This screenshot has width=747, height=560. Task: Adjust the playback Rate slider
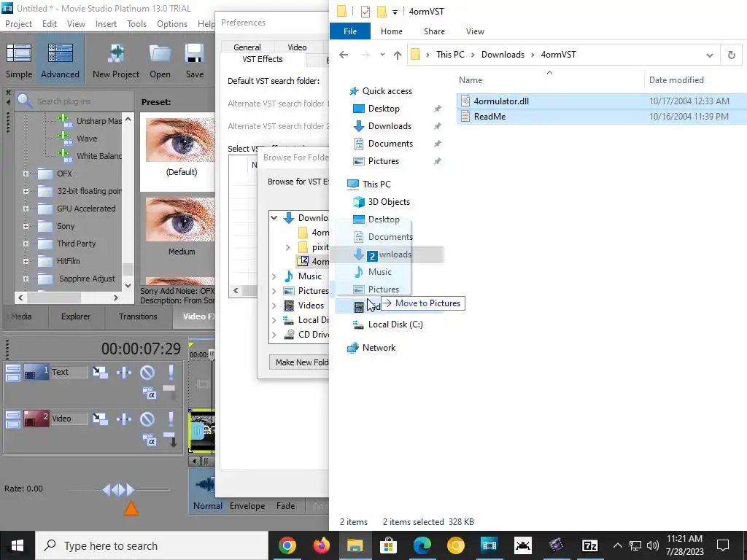click(119, 489)
